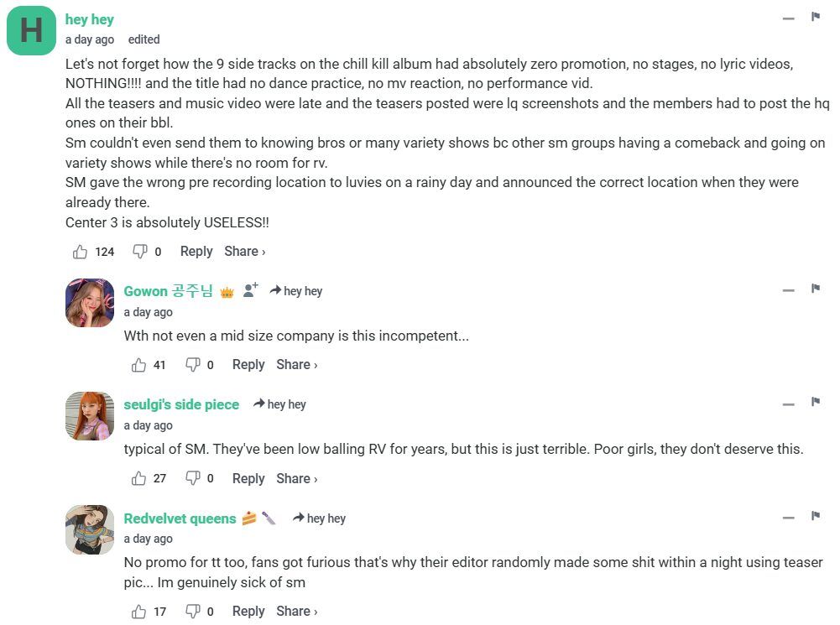
Task: Click follow user icon next to Gowon
Action: (x=250, y=290)
